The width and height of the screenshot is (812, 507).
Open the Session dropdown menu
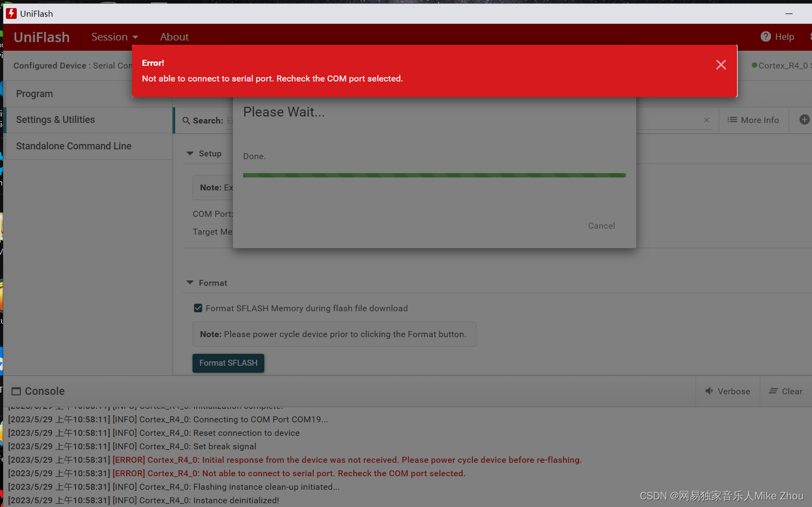click(x=115, y=37)
